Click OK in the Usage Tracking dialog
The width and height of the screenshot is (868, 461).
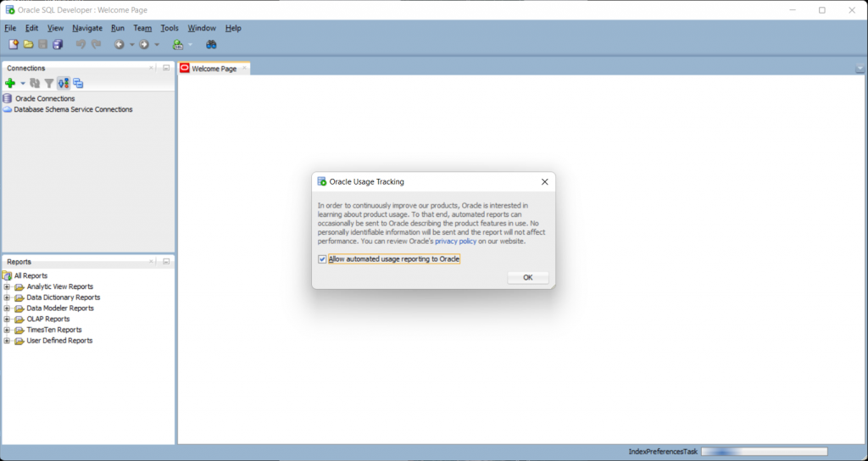coord(527,278)
